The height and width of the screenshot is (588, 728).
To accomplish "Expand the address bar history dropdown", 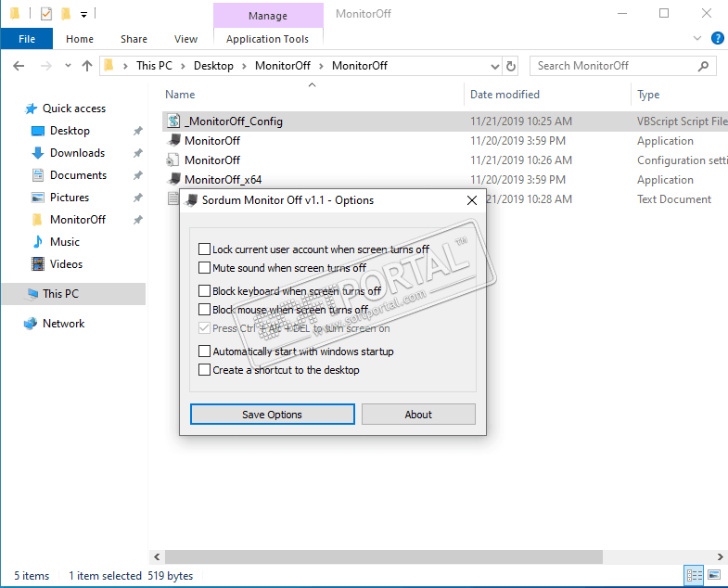I will click(495, 67).
